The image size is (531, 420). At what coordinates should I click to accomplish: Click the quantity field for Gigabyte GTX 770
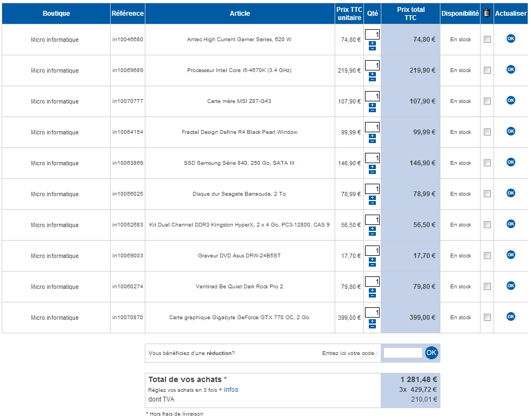click(372, 312)
